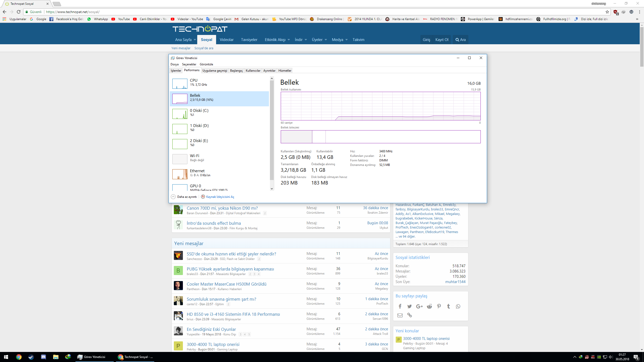Expand İndir dropdown arrow
644x362 pixels.
click(x=306, y=40)
